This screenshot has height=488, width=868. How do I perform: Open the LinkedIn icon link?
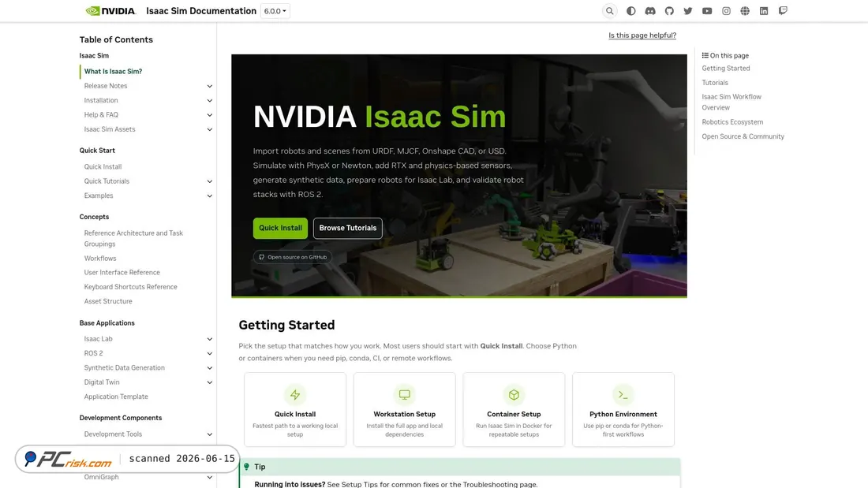[x=764, y=11]
